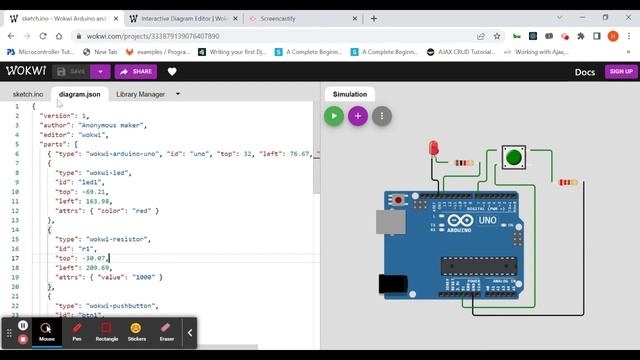Open the Chrome three-dot menu
This screenshot has width=640, height=360.
click(629, 36)
